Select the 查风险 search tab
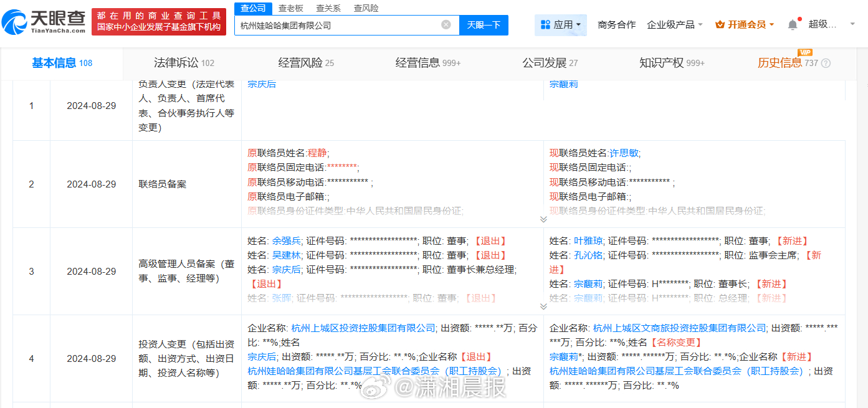This screenshot has height=408, width=868. click(366, 8)
